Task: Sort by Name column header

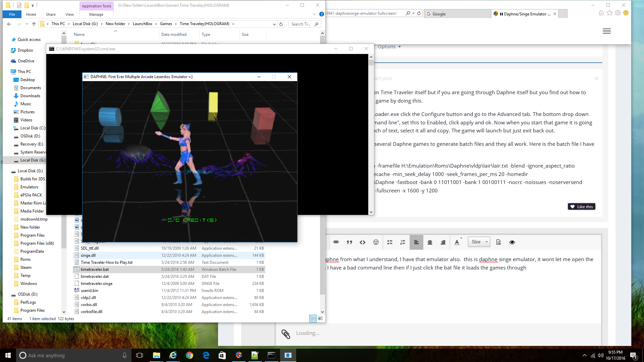Action: click(115, 35)
